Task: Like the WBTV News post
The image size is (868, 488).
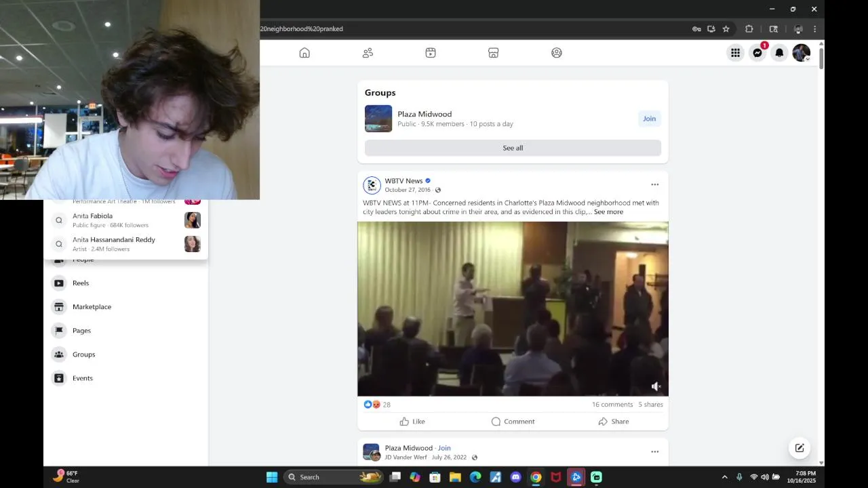Action: pyautogui.click(x=412, y=422)
